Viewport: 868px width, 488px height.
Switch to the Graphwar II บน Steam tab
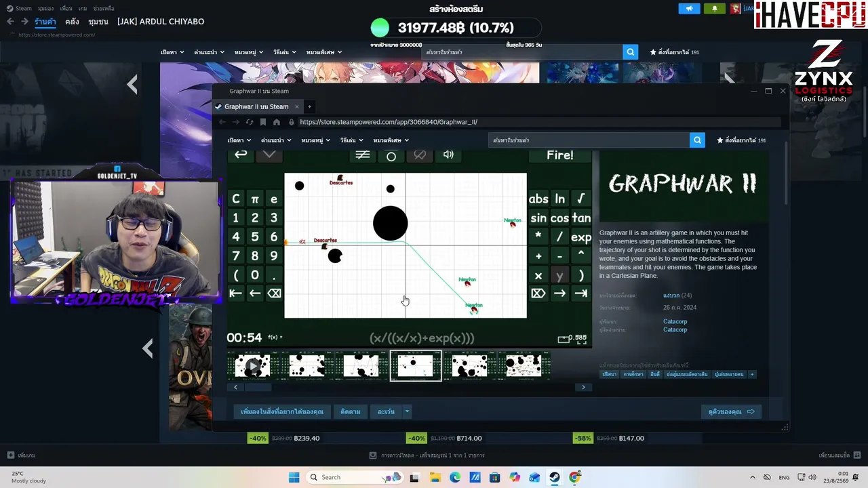256,106
